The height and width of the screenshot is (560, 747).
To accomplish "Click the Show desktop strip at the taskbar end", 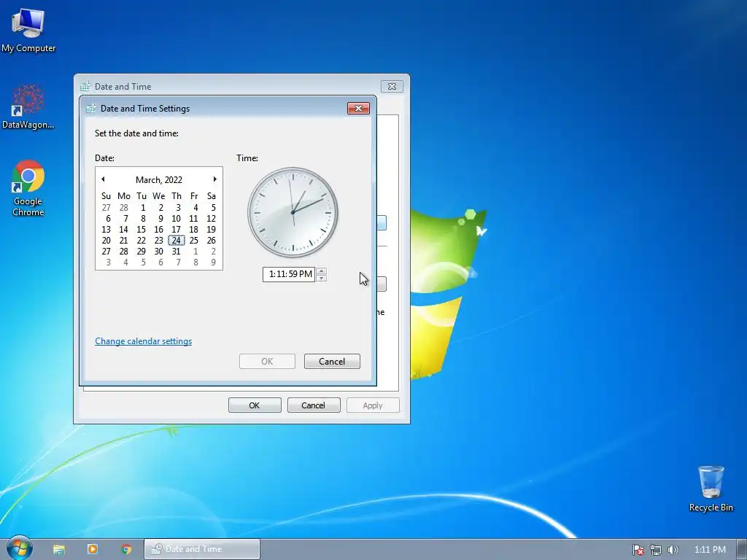I will click(742, 549).
